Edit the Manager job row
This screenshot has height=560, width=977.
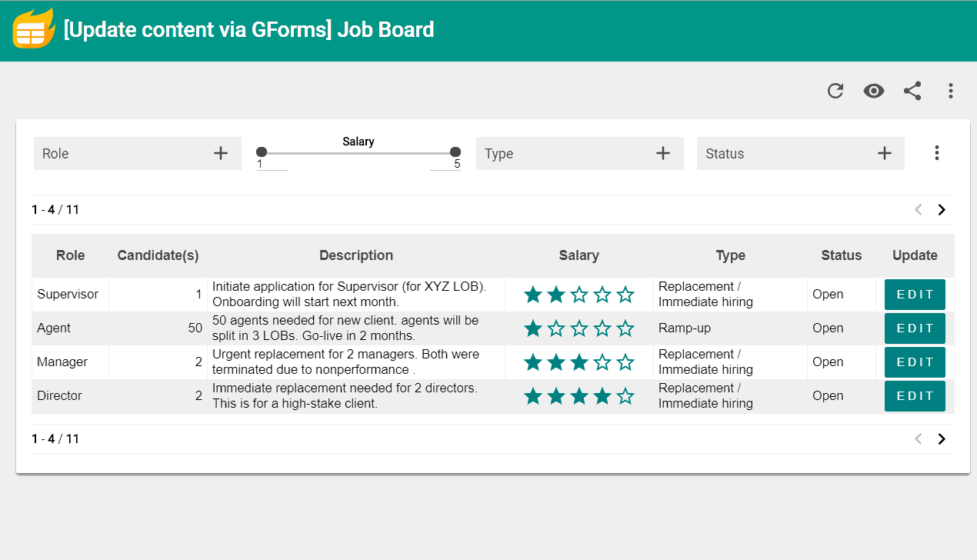pos(915,362)
